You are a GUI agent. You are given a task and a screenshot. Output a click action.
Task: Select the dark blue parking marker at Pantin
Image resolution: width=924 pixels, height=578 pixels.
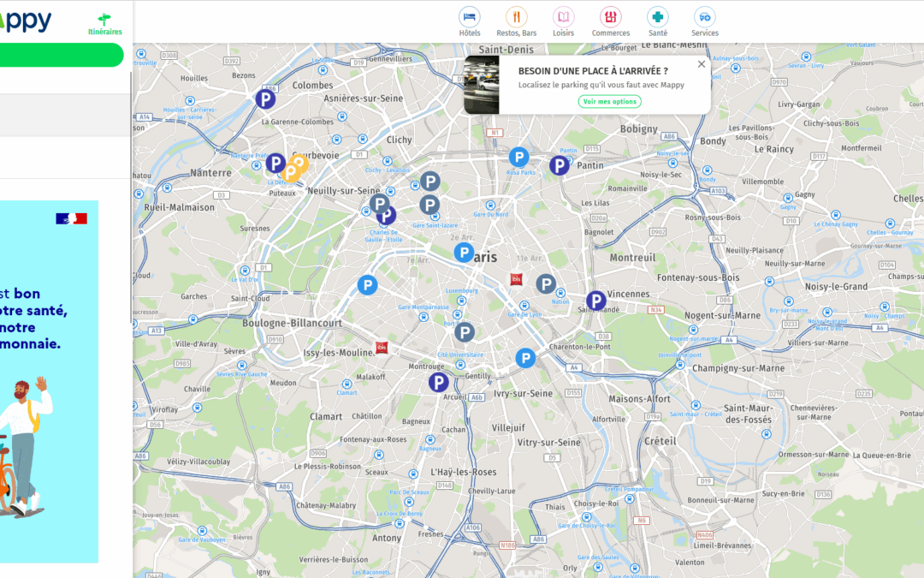point(560,166)
